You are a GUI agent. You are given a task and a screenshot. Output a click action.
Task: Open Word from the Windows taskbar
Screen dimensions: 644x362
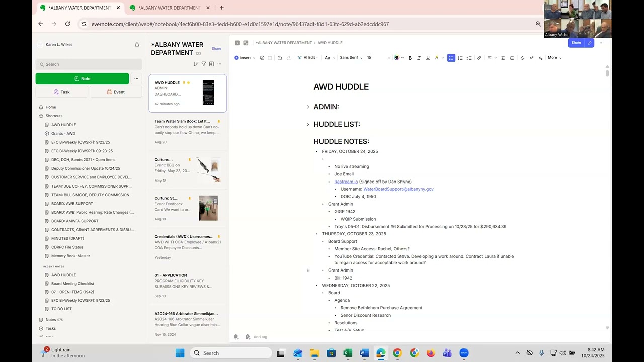364,353
